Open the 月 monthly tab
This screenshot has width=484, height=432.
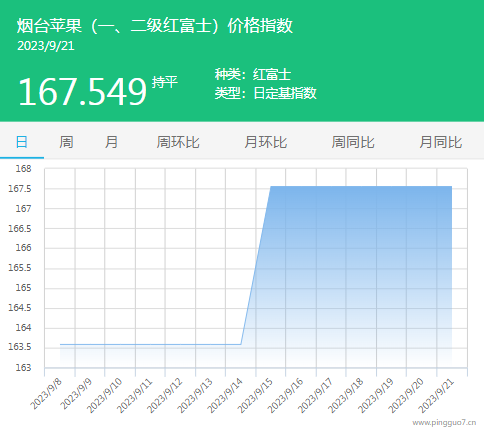click(x=111, y=142)
